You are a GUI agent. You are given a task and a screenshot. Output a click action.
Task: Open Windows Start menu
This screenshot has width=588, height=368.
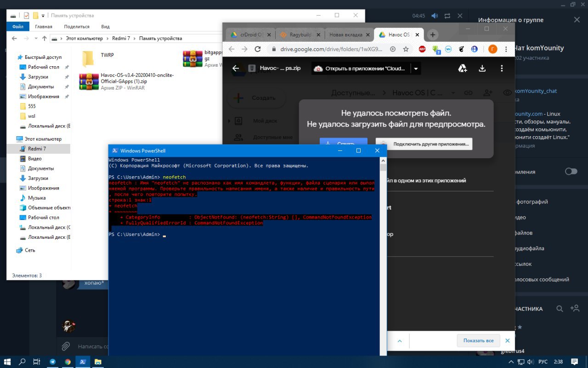coord(8,362)
